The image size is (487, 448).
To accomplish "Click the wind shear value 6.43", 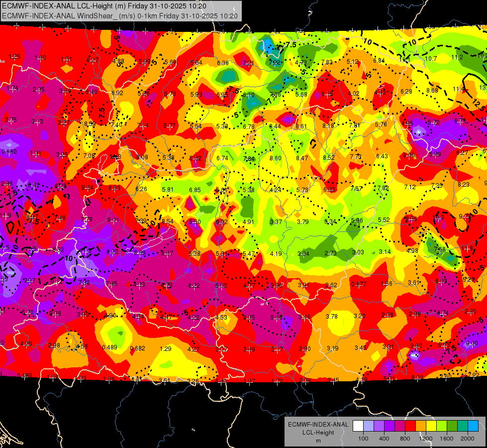I will (382, 156).
